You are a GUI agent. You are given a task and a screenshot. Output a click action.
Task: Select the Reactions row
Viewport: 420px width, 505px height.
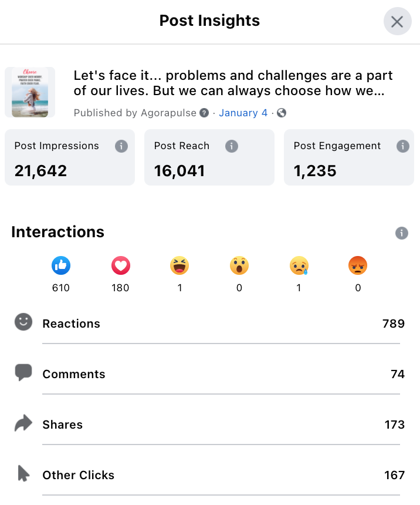click(209, 324)
